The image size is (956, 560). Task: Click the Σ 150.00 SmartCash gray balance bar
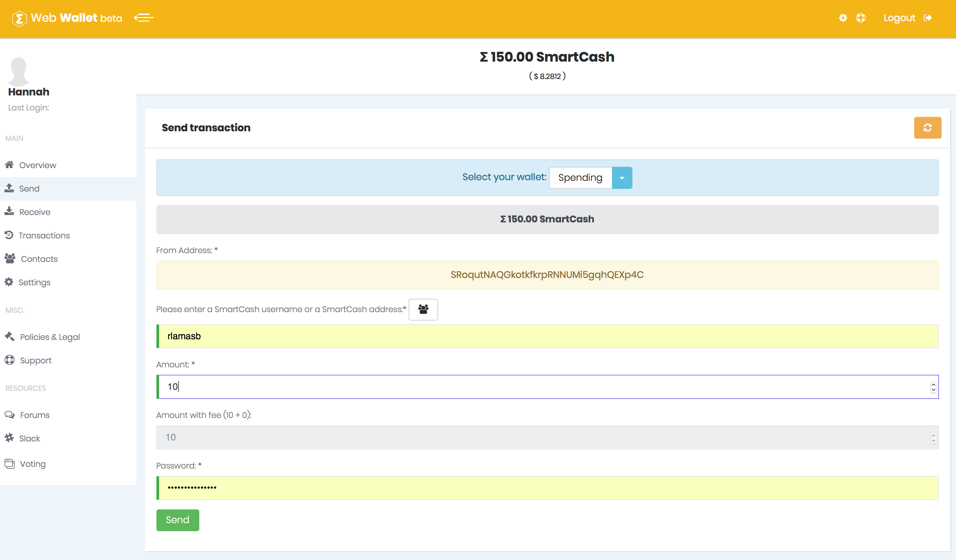547,219
